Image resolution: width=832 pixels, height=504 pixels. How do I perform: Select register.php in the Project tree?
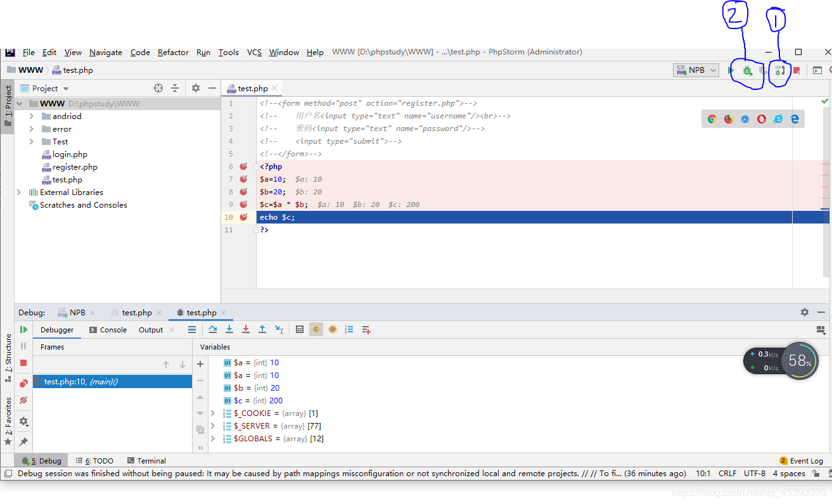[x=75, y=167]
